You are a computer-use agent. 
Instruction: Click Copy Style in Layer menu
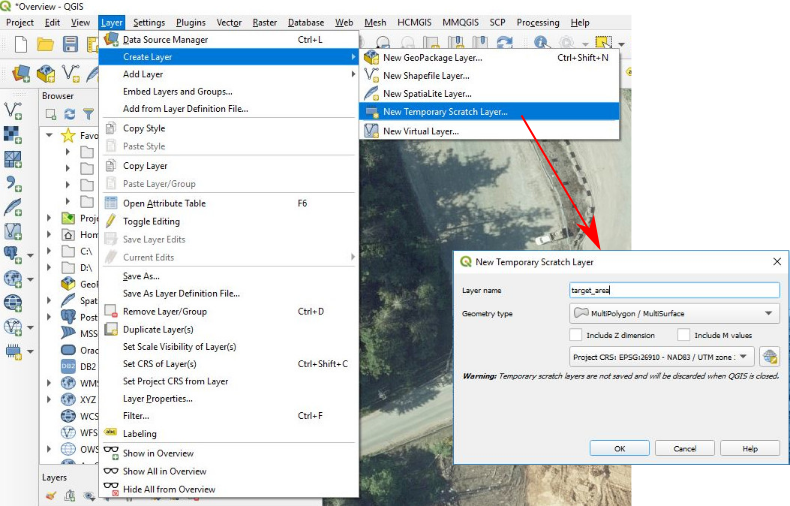point(229,129)
